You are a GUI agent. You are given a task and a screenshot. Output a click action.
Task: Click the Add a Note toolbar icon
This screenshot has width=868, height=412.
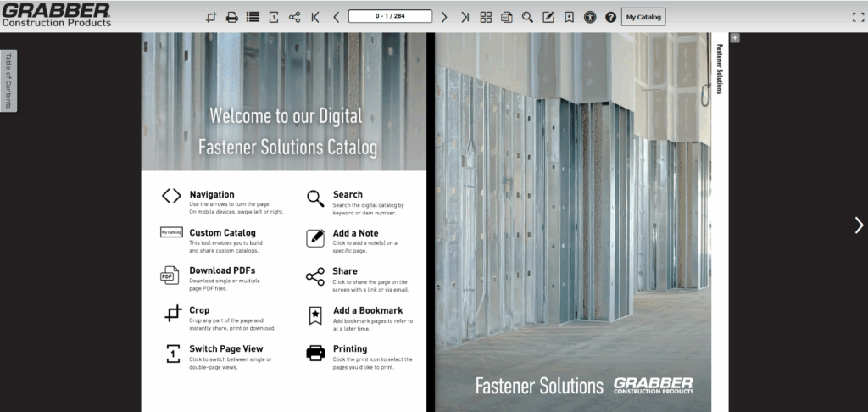(548, 17)
